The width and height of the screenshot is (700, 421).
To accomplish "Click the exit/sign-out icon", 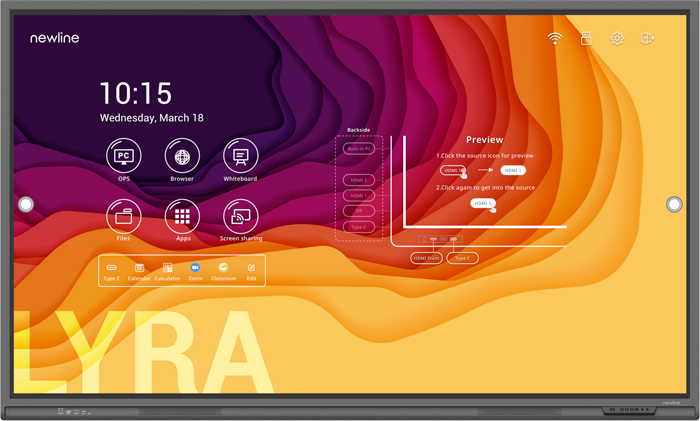I will [647, 39].
